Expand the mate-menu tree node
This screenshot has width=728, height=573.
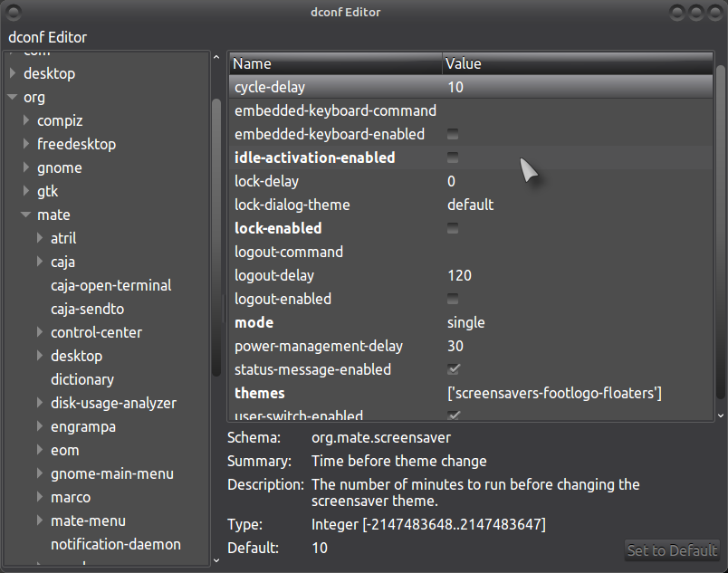pyautogui.click(x=40, y=520)
